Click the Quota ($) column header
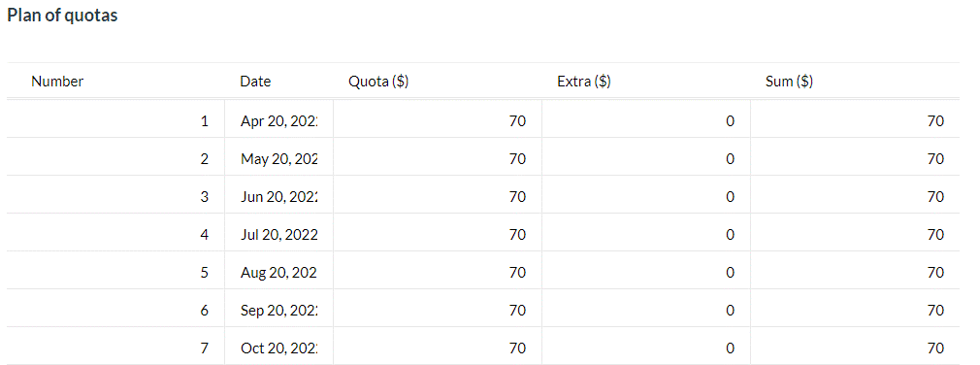The image size is (980, 365). (x=378, y=82)
